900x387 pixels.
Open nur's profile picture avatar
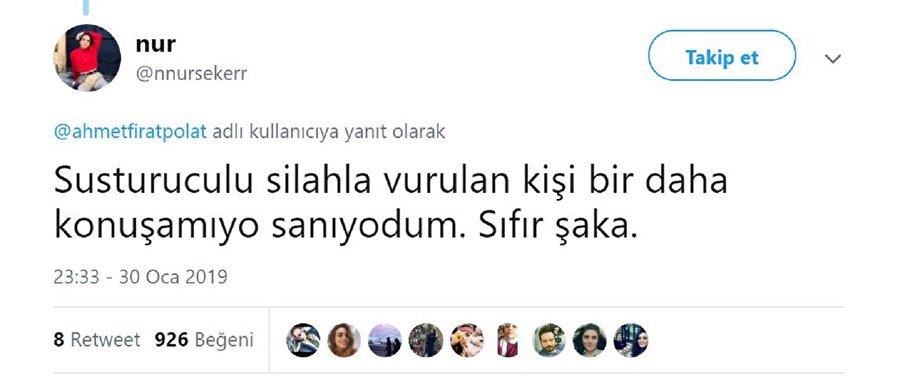pyautogui.click(x=87, y=57)
